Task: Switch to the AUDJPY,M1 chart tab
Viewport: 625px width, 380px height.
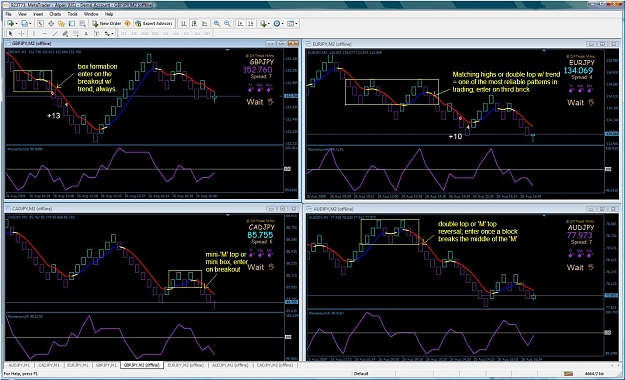Action: pyautogui.click(x=19, y=365)
